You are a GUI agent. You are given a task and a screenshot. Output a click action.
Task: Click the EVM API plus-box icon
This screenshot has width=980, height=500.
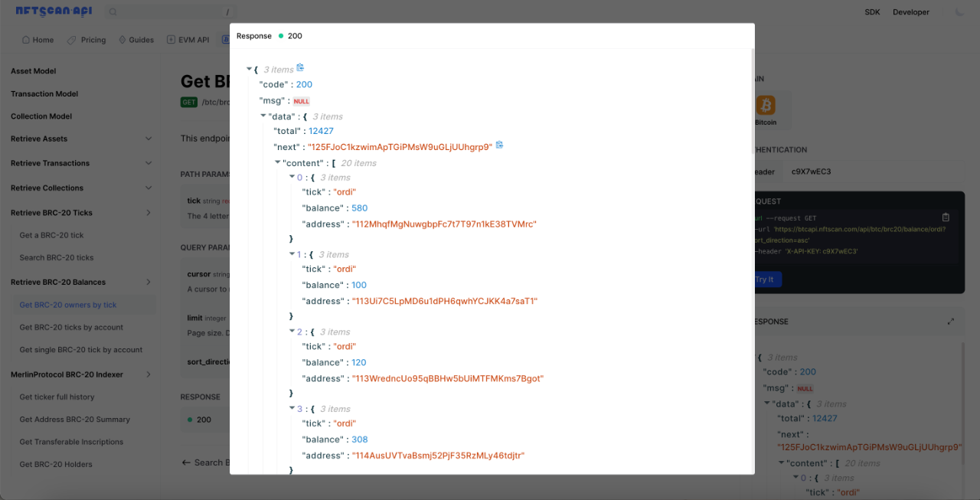coord(171,40)
